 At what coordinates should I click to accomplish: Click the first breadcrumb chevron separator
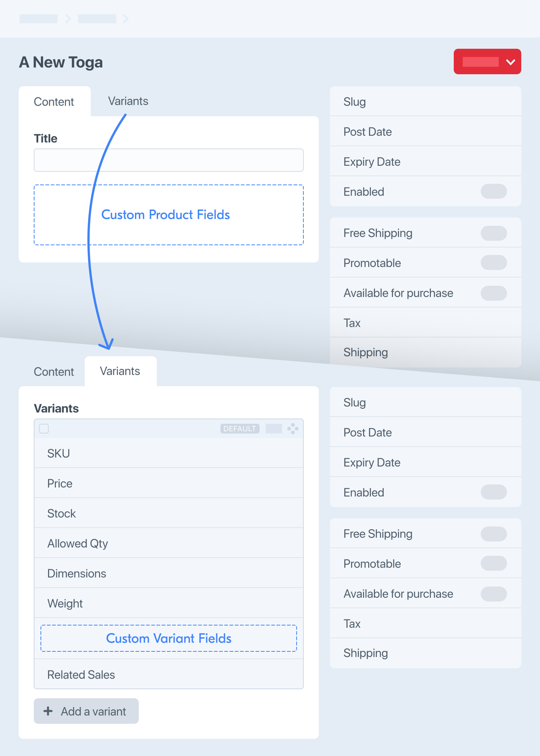click(68, 19)
